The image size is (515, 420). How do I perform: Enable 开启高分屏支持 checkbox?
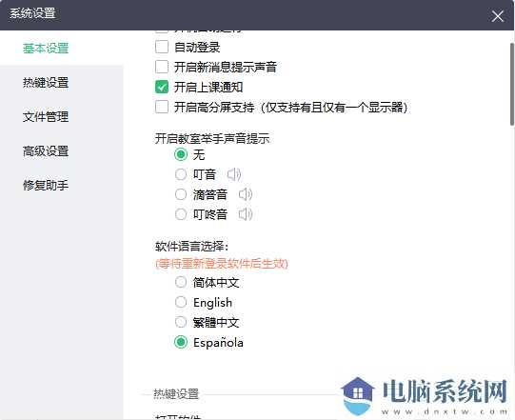coord(162,107)
